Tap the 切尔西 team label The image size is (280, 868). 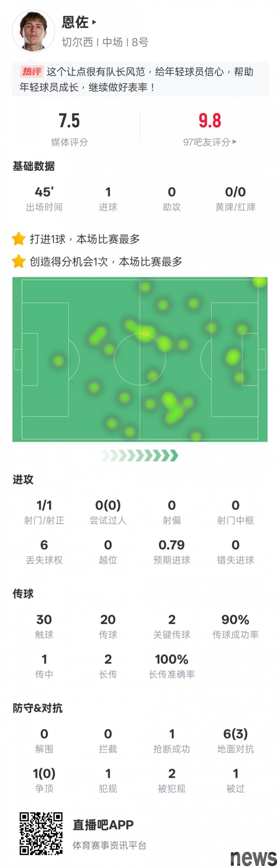coord(77,42)
